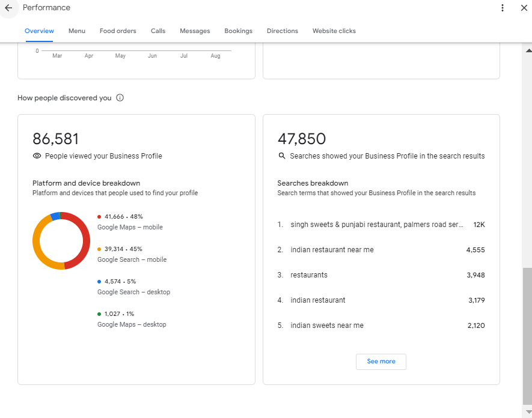Click orange dot for Google Search mobile
Screen dimensions: 532x418
pyautogui.click(x=99, y=249)
